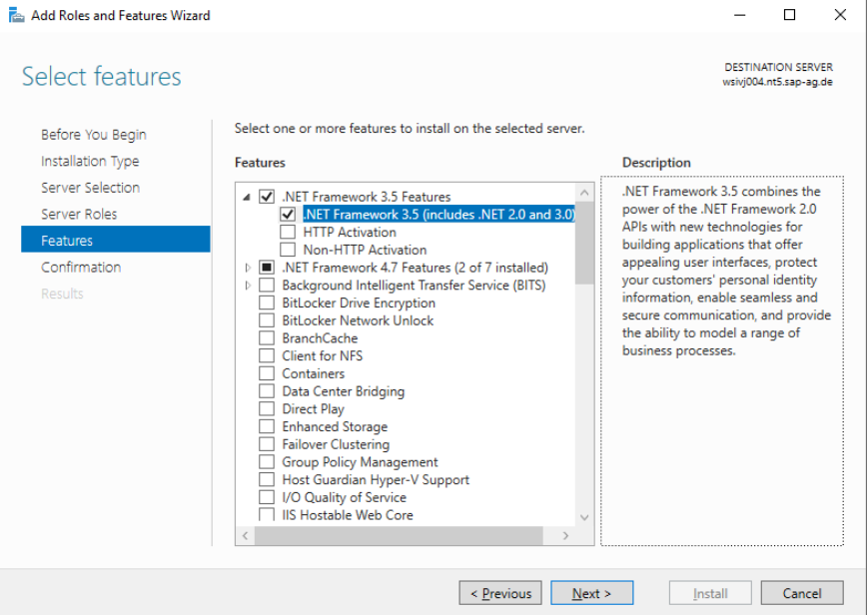Click the Next button
Image resolution: width=868 pixels, height=615 pixels.
(x=591, y=592)
